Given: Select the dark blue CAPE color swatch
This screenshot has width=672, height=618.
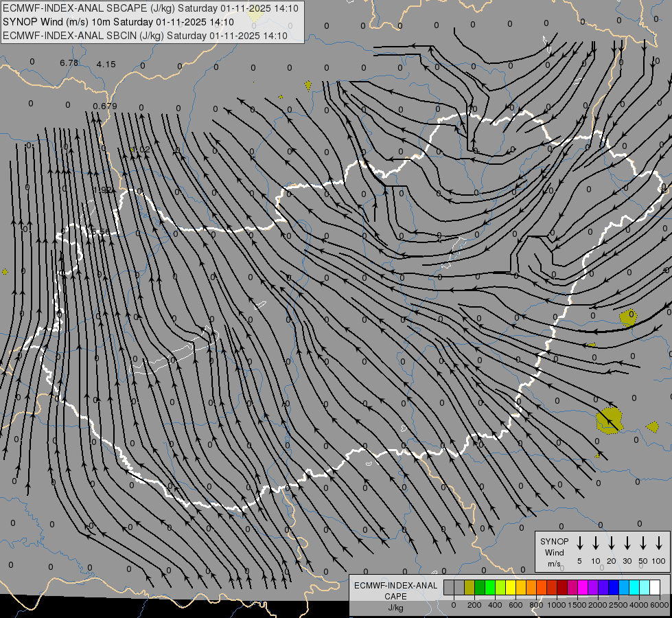Looking at the screenshot, I should click(614, 587).
